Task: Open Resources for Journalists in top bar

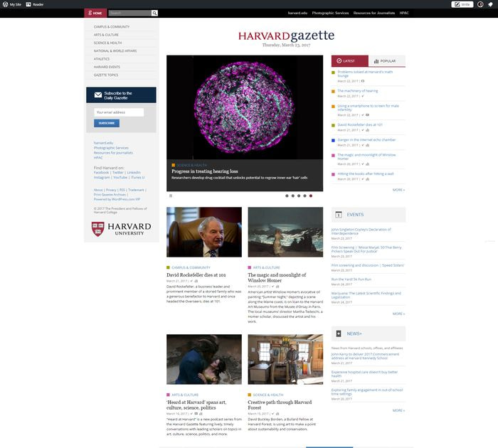Action: click(374, 13)
